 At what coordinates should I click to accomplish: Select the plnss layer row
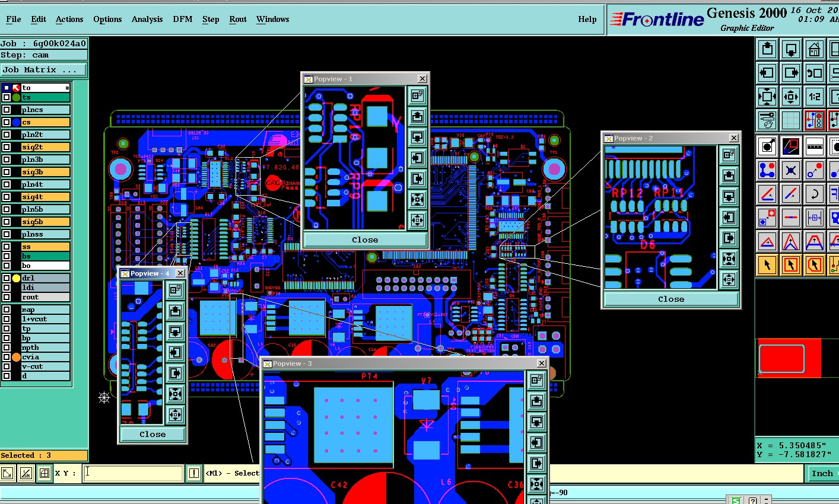coord(45,234)
